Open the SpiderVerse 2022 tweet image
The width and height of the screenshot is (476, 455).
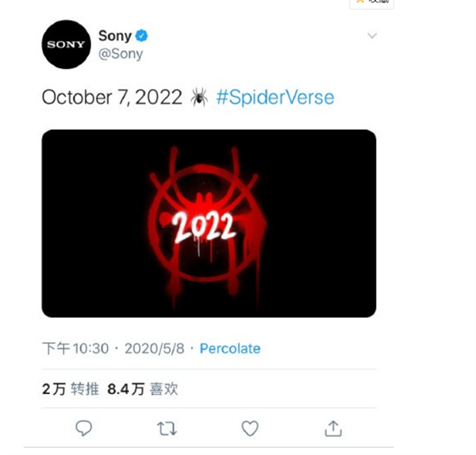click(209, 224)
